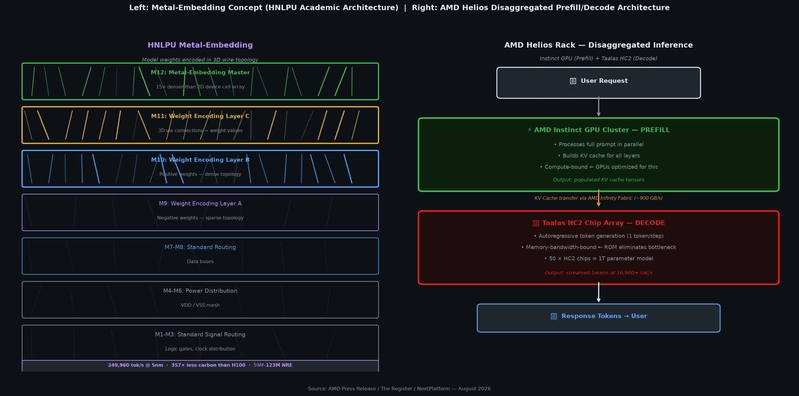
Task: Click '357× less carbon than H100' statistic
Action: (208, 365)
